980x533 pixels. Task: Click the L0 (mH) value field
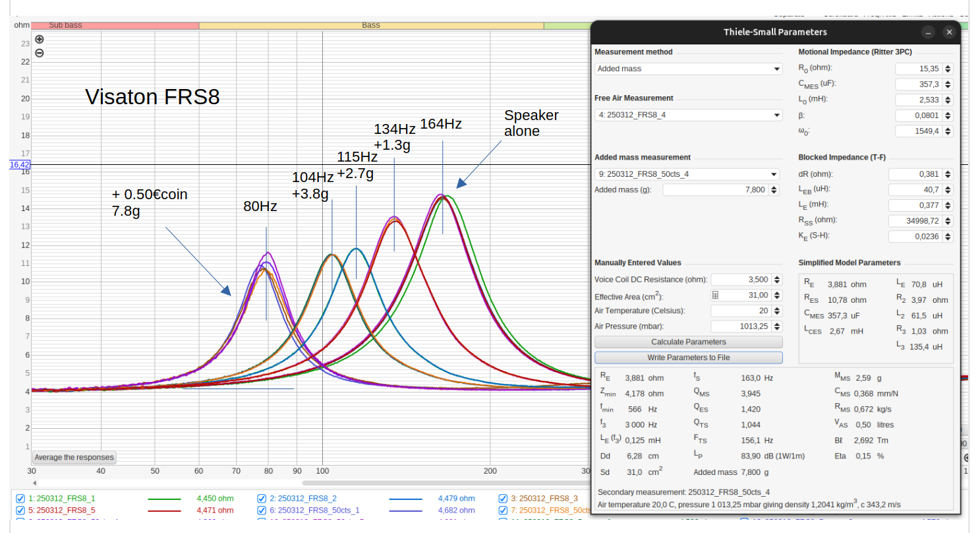click(x=918, y=100)
